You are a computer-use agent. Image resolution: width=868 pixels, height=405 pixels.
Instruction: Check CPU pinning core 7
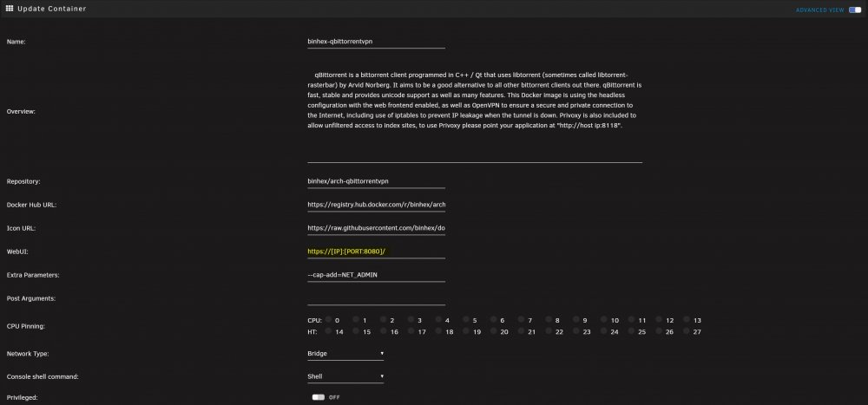click(522, 320)
